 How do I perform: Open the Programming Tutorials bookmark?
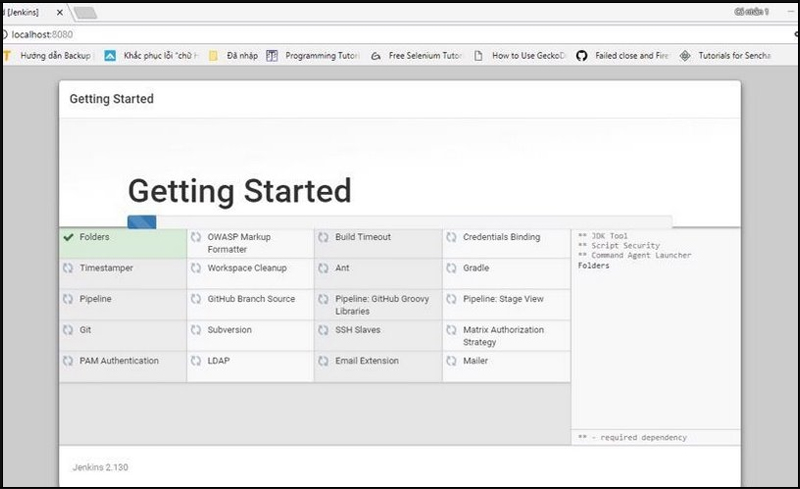click(x=313, y=56)
